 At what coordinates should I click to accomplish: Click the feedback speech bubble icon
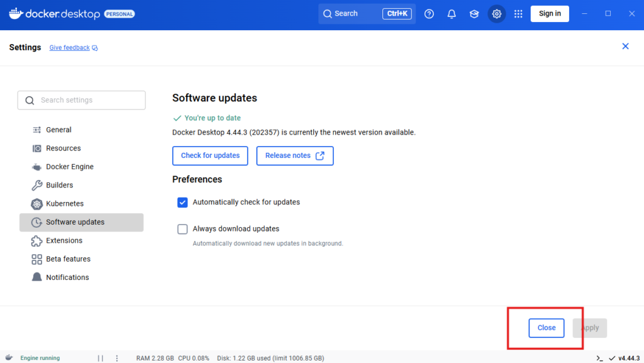click(95, 48)
